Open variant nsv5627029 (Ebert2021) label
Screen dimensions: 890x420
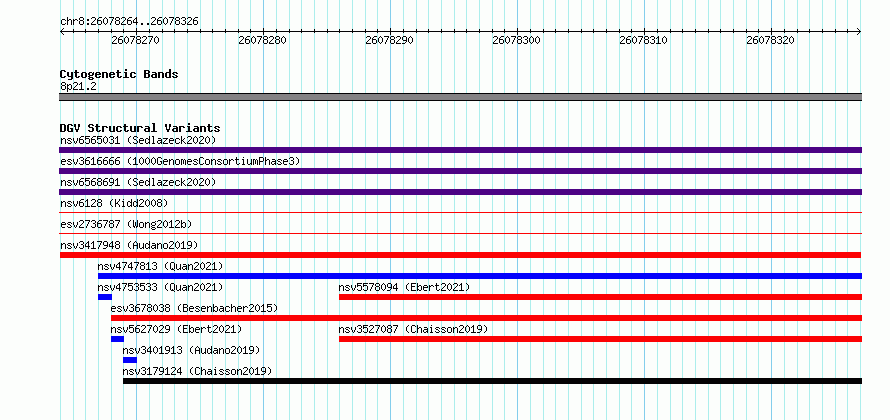pos(176,329)
